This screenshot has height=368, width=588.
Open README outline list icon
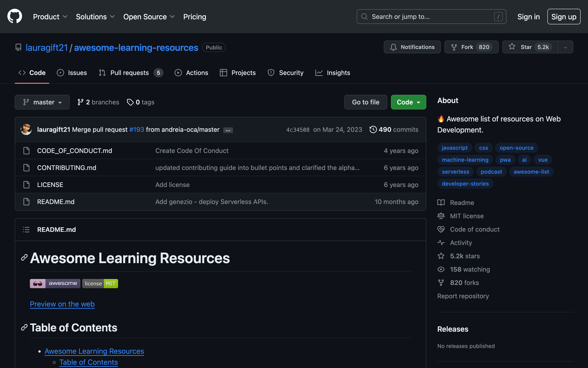pos(26,230)
